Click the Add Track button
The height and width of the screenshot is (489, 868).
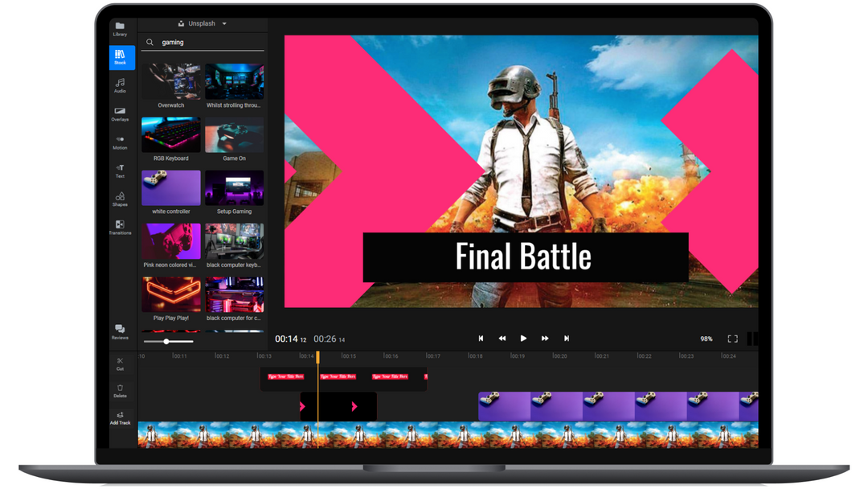pos(120,418)
